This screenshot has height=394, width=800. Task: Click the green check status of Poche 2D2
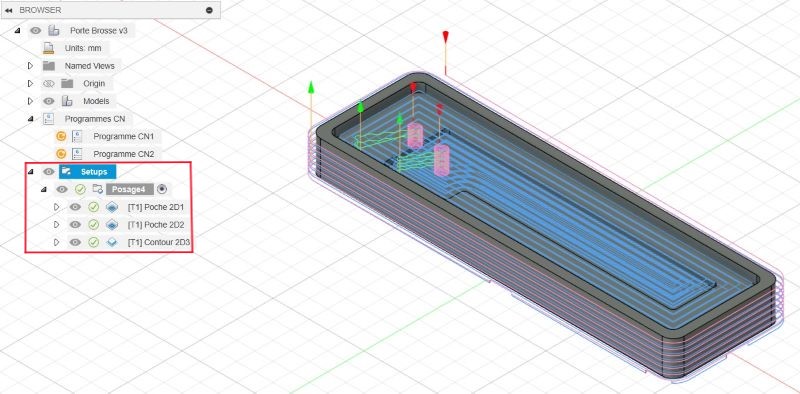point(93,225)
